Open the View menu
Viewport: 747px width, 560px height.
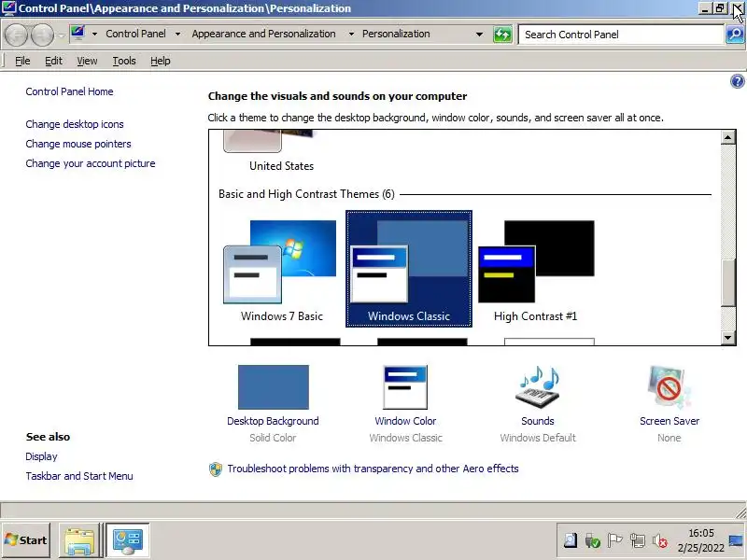tap(87, 61)
